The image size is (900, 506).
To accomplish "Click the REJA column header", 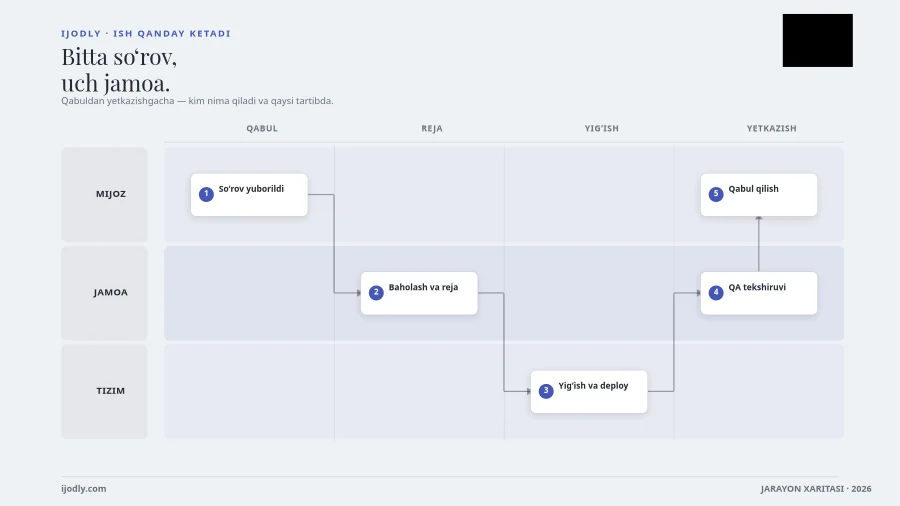I will [x=432, y=129].
